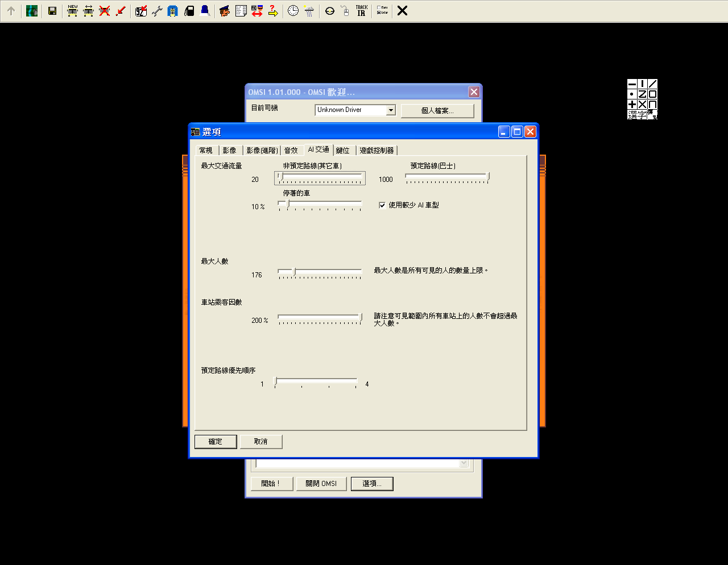Viewport: 728px width, 565px height.
Task: Click the 176 max people value
Action: point(257,275)
